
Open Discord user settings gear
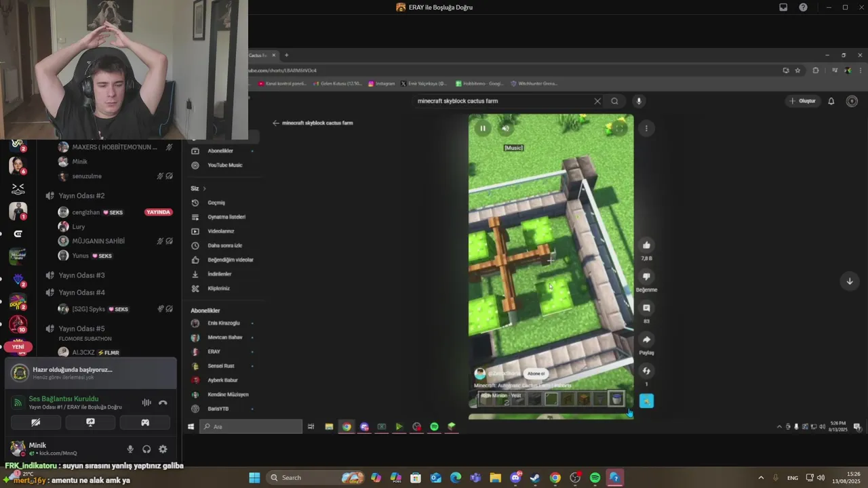[163, 449]
